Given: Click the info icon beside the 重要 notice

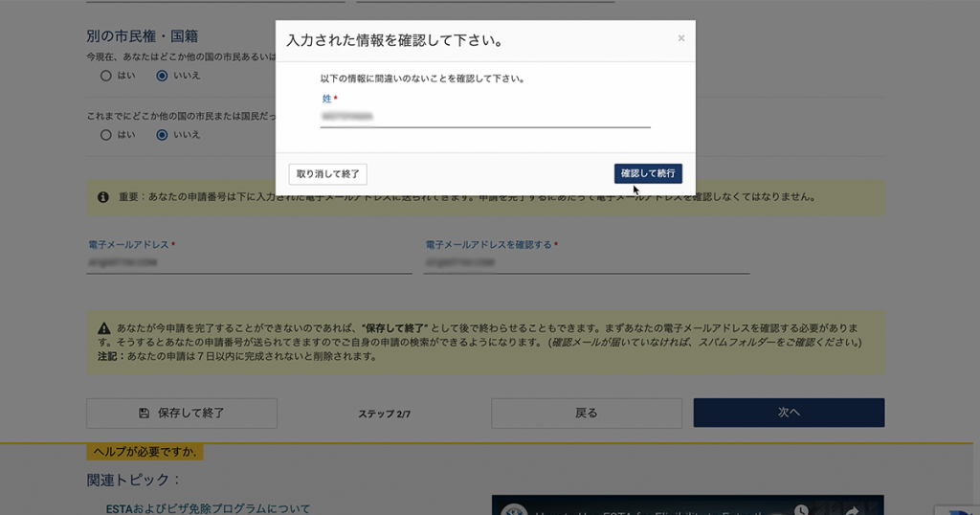Looking at the screenshot, I should click(103, 197).
